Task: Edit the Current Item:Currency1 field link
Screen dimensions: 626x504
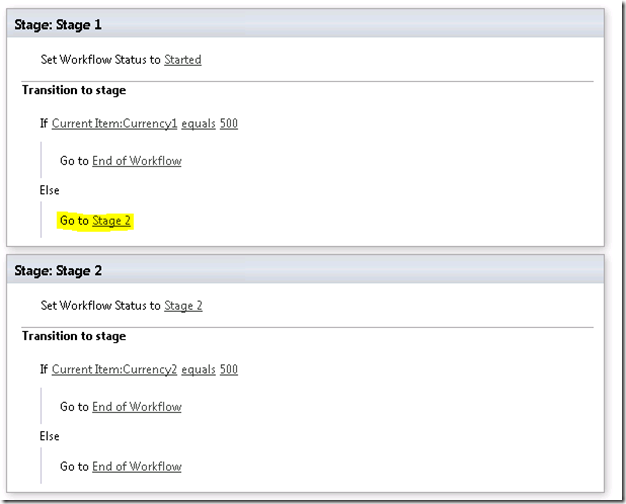Action: click(x=114, y=124)
